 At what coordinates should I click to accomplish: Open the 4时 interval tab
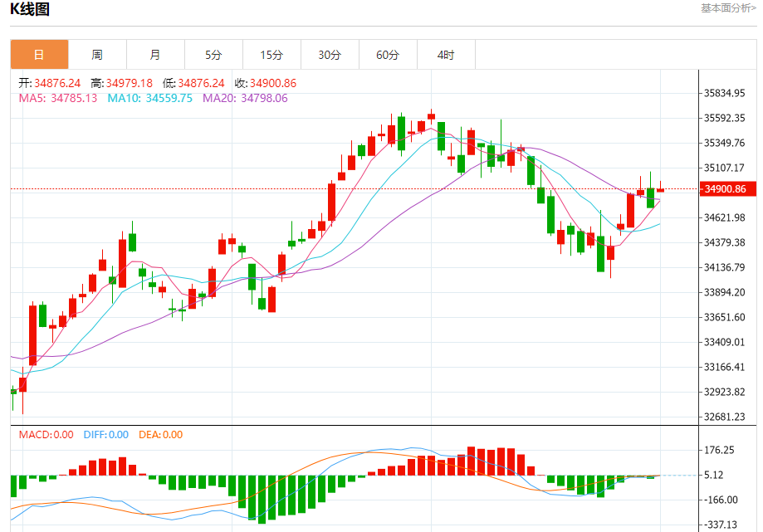tap(446, 55)
